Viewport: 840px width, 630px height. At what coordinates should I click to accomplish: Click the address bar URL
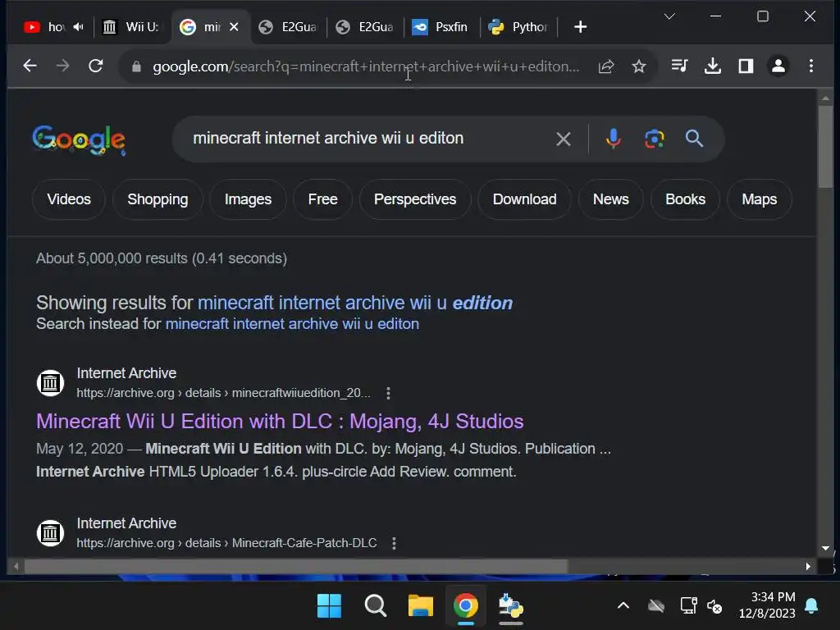(x=366, y=66)
